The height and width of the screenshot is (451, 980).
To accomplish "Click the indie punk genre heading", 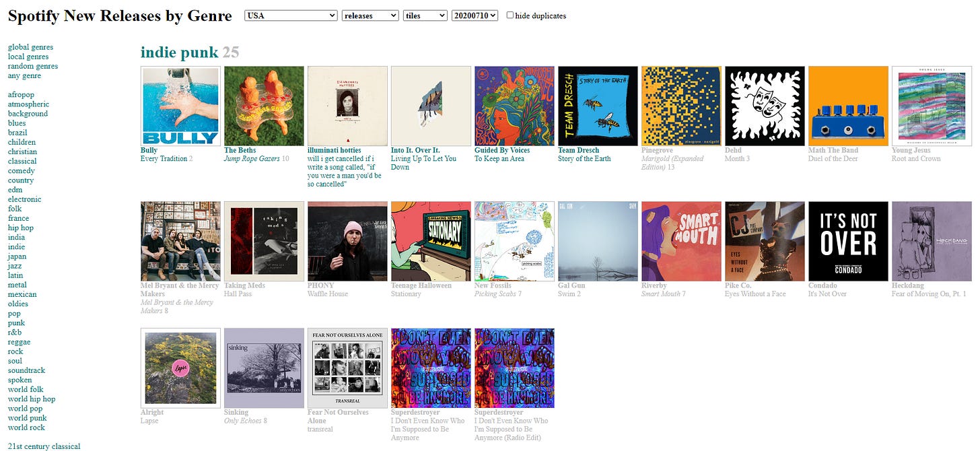I will 179,52.
